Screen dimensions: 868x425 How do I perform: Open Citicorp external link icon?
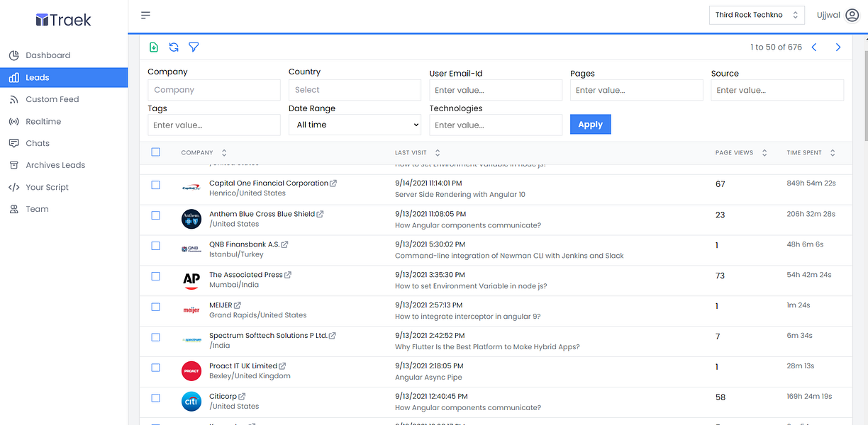(x=242, y=397)
